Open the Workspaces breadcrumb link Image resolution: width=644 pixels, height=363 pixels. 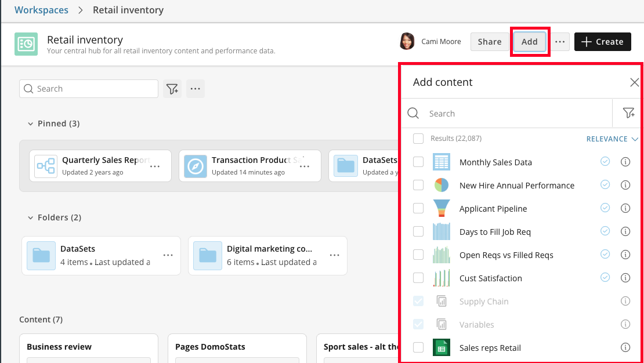click(x=41, y=10)
